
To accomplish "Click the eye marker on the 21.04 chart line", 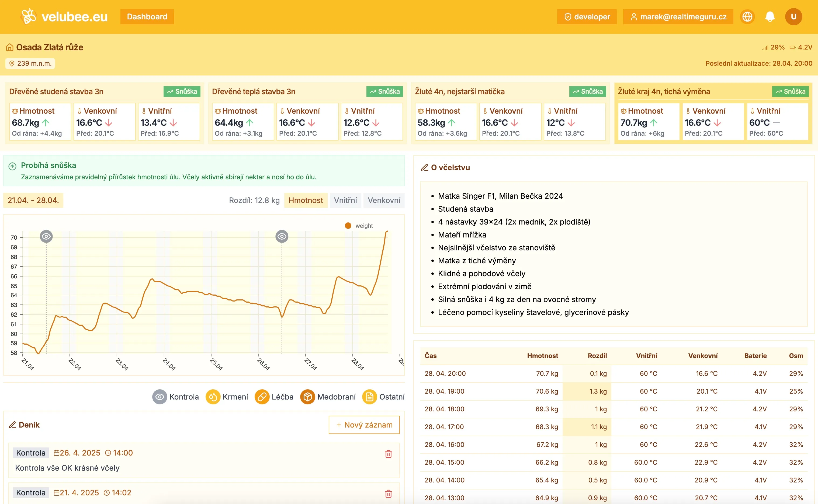I will tap(46, 236).
